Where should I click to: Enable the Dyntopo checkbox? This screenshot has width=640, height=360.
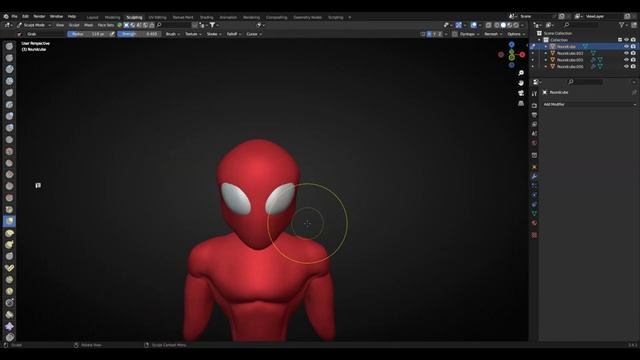[455, 34]
